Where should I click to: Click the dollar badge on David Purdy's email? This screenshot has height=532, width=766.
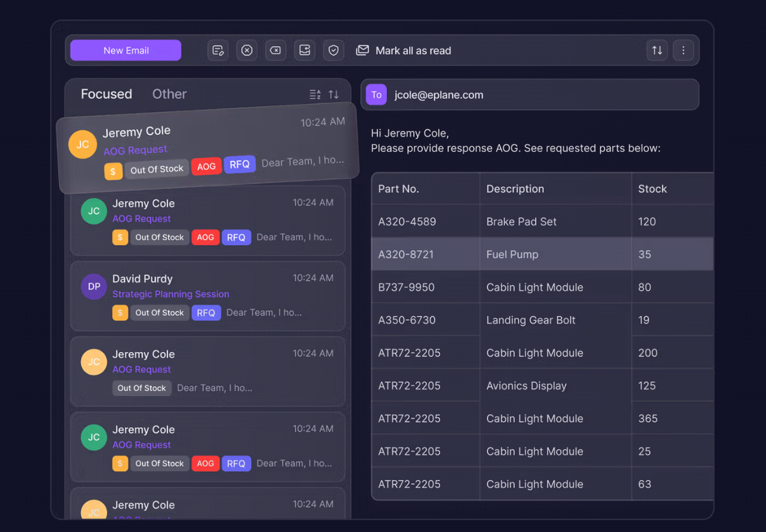click(x=120, y=313)
